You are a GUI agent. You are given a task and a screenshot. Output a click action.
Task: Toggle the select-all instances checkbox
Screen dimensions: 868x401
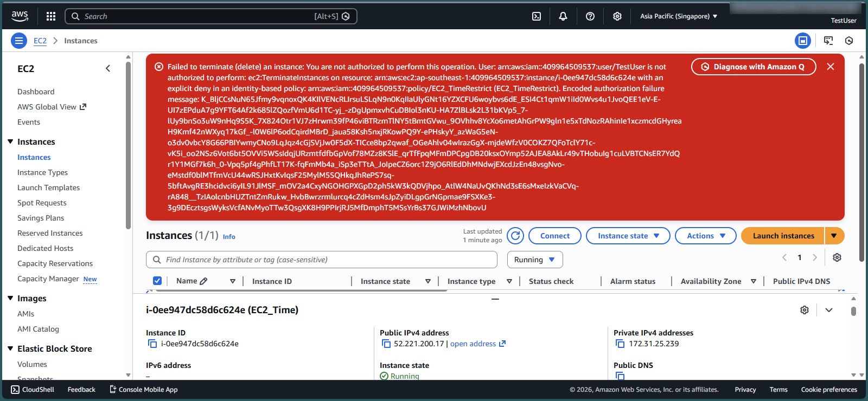[x=157, y=281]
